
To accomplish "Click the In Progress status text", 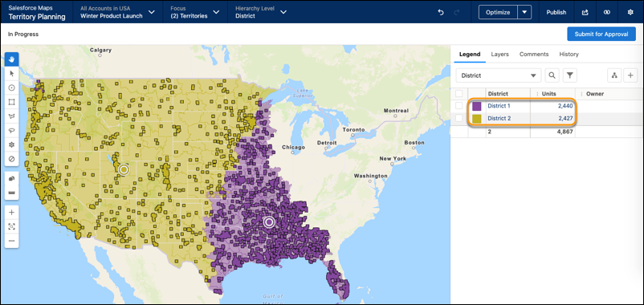I will click(23, 34).
